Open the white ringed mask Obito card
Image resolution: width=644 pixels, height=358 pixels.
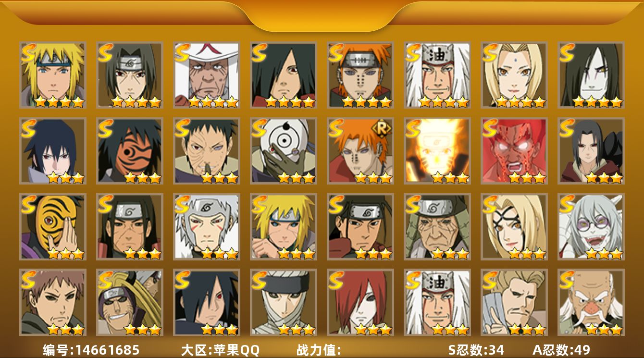283,151
